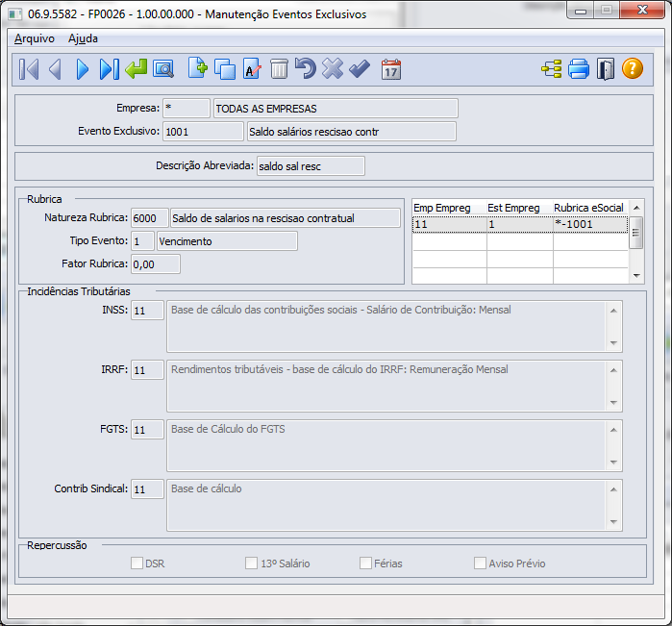The image size is (672, 626).
Task: Click eSocial grid scrollbar thumb
Action: pos(636,233)
